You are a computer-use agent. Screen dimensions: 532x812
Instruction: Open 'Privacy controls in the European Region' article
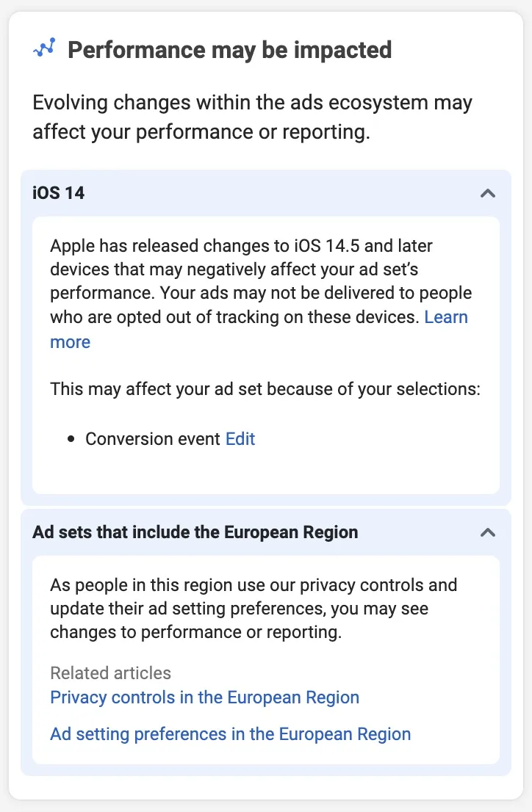coord(204,697)
